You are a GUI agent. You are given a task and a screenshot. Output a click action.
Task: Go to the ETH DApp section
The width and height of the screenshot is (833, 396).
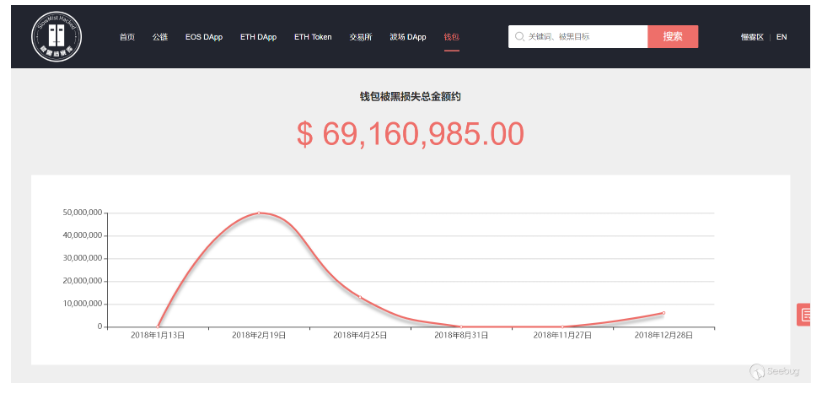pos(258,37)
